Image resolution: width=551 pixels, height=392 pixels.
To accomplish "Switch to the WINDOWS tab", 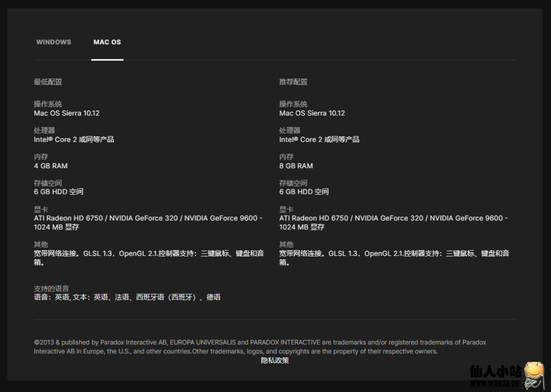I will pyautogui.click(x=53, y=42).
